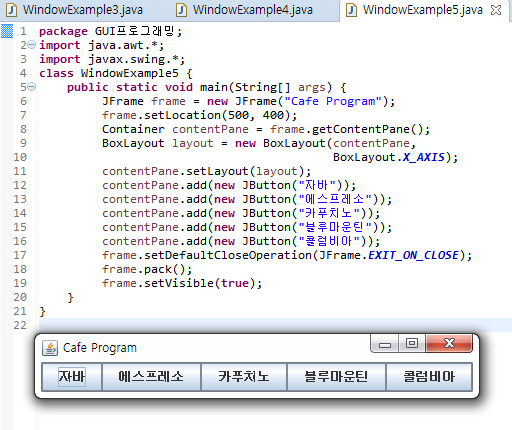Click the Java file icon on WindowExample4.java tab
This screenshot has height=430, width=512.
[181, 10]
